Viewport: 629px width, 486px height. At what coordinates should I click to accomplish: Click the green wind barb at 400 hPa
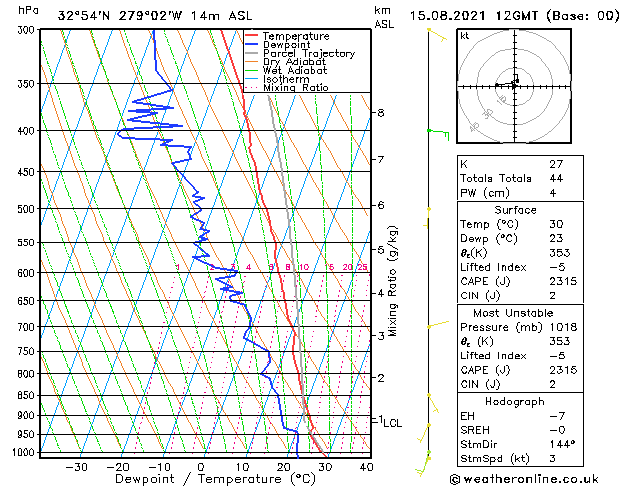(438, 134)
